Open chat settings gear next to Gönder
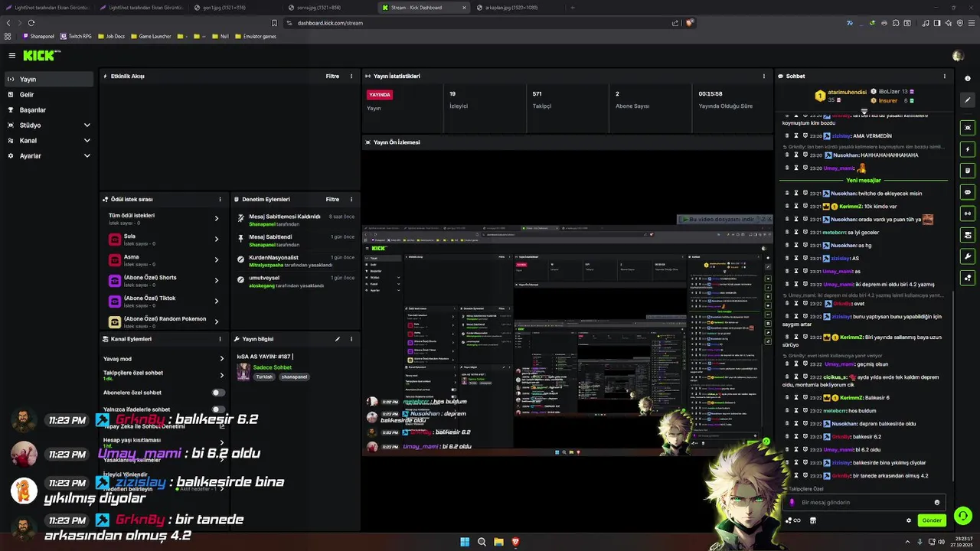The width and height of the screenshot is (980, 551). 909,520
